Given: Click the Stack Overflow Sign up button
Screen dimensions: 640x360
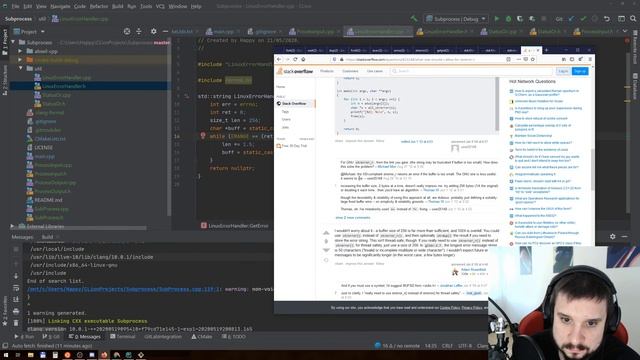Looking at the screenshot, I should 580,71.
